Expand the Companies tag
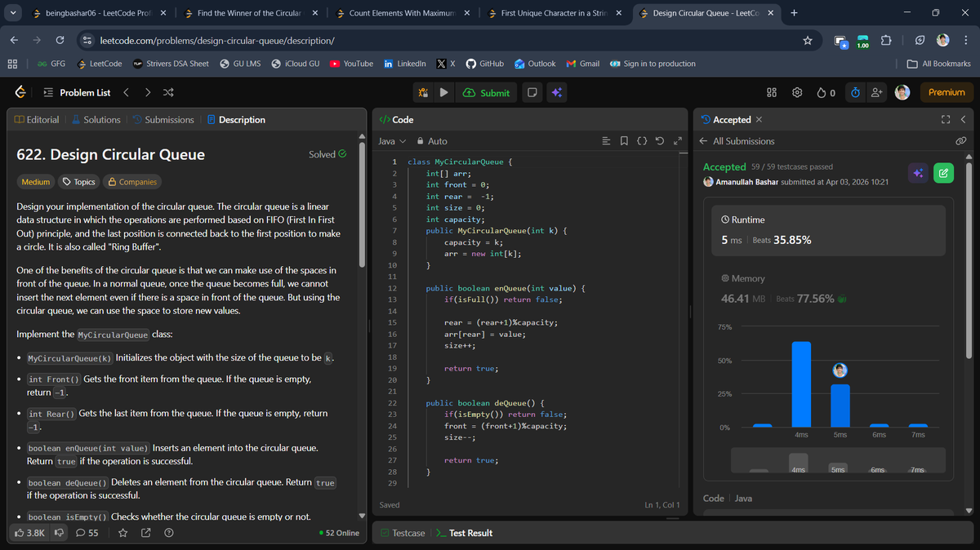The height and width of the screenshot is (550, 980). tap(132, 182)
